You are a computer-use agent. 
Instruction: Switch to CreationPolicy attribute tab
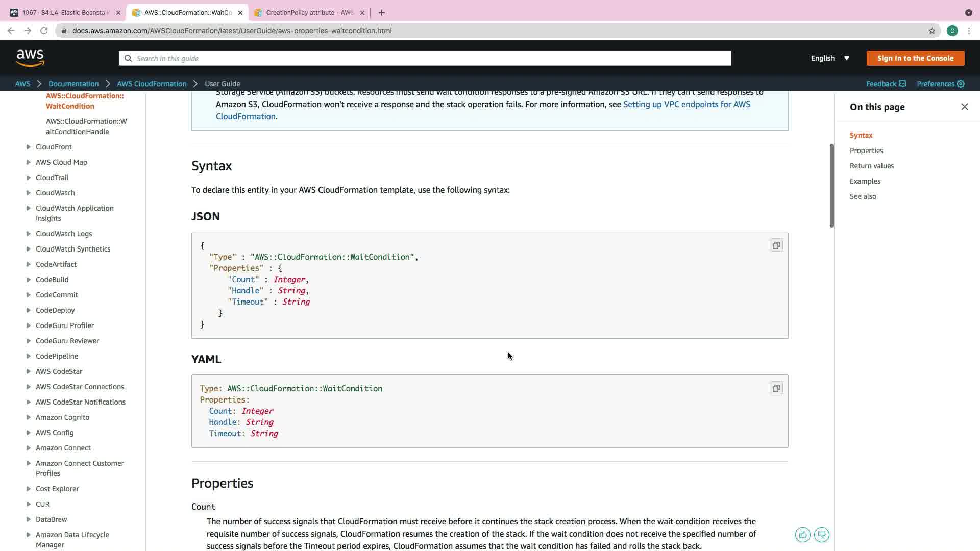coord(309,13)
